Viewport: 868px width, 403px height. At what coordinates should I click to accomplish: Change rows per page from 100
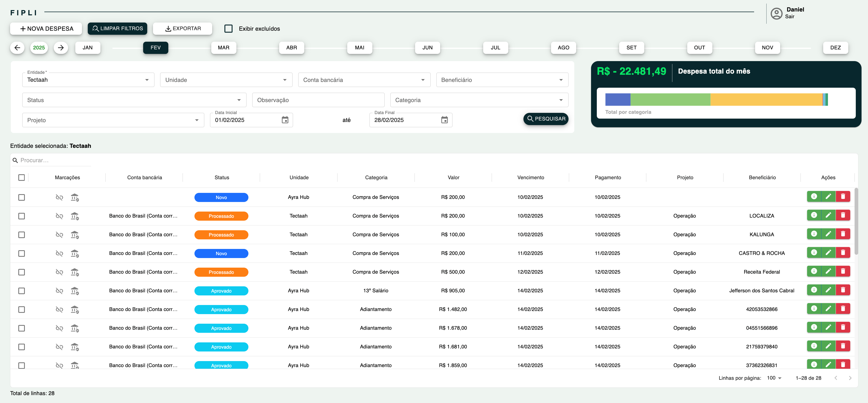pos(774,378)
